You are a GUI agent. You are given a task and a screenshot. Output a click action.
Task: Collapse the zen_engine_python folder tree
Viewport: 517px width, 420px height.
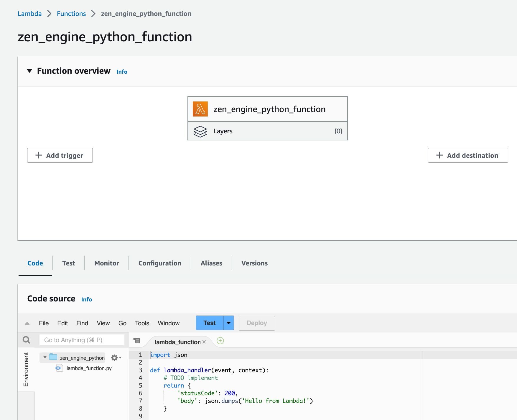click(x=45, y=357)
